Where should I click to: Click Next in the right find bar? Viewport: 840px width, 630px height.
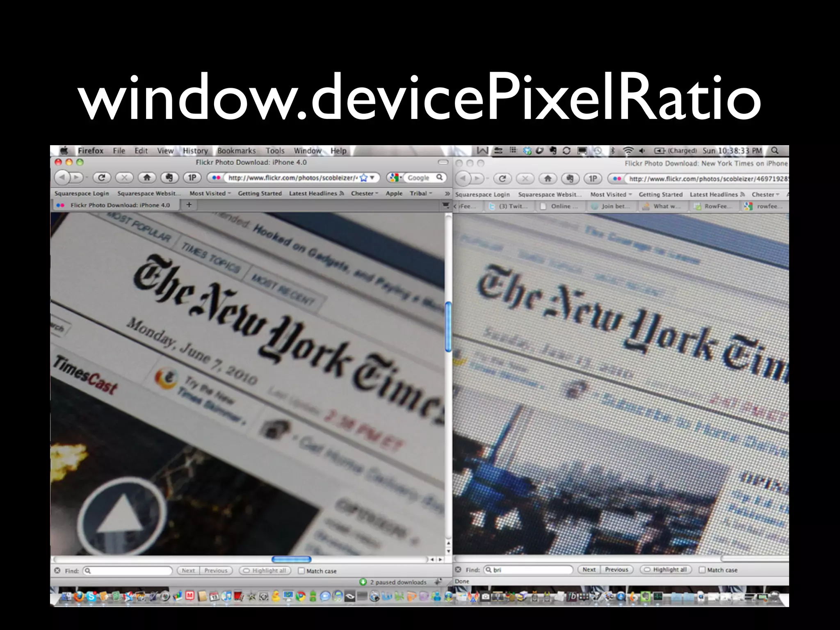tap(589, 570)
